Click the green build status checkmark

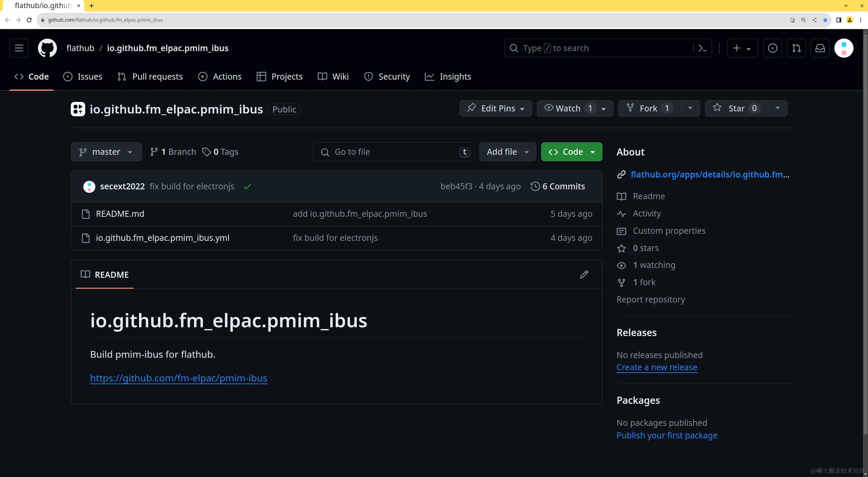pyautogui.click(x=248, y=186)
